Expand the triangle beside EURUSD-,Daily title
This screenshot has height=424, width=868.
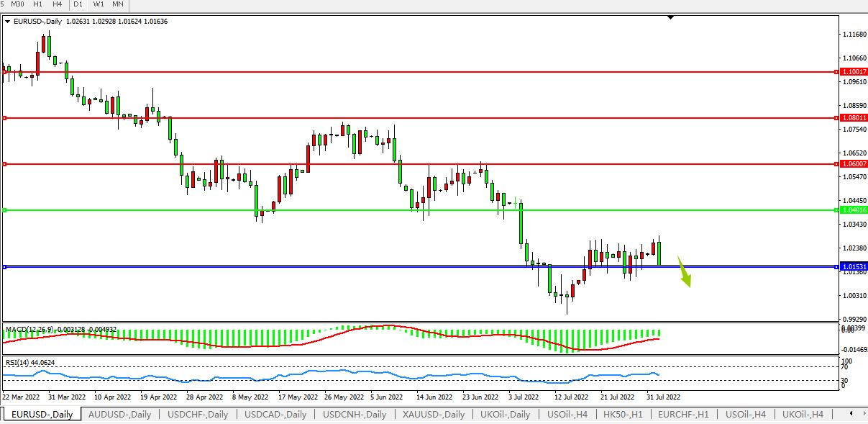7,22
